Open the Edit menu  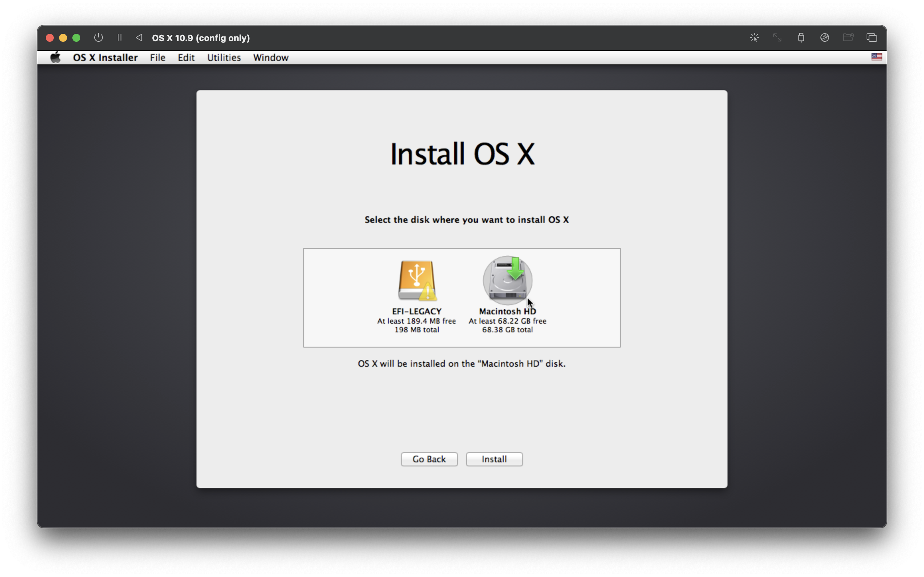(x=186, y=58)
